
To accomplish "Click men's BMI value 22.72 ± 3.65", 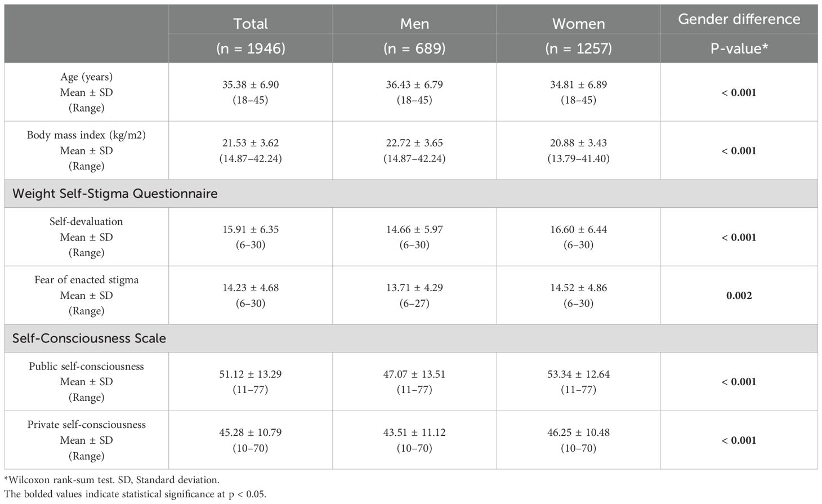I will [x=414, y=143].
